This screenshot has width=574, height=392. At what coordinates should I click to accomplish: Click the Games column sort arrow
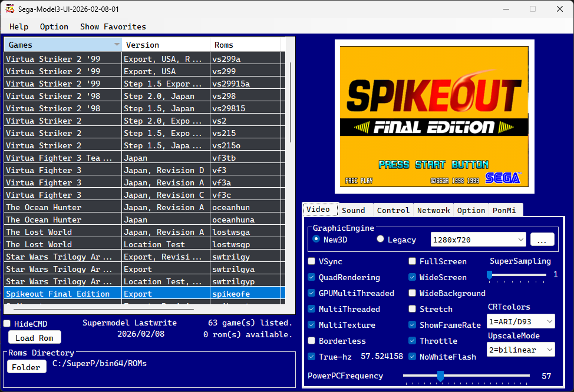click(116, 45)
